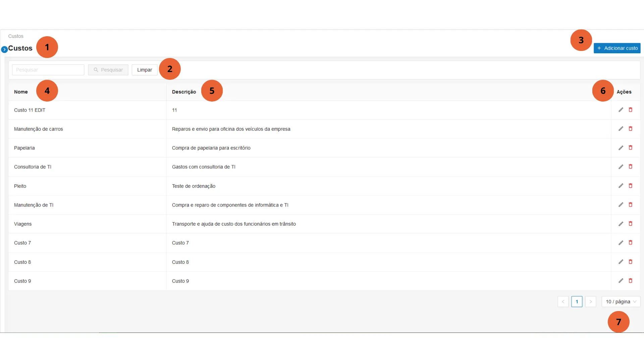
Task: Edit the Manutenção de TI cost
Action: (x=621, y=205)
